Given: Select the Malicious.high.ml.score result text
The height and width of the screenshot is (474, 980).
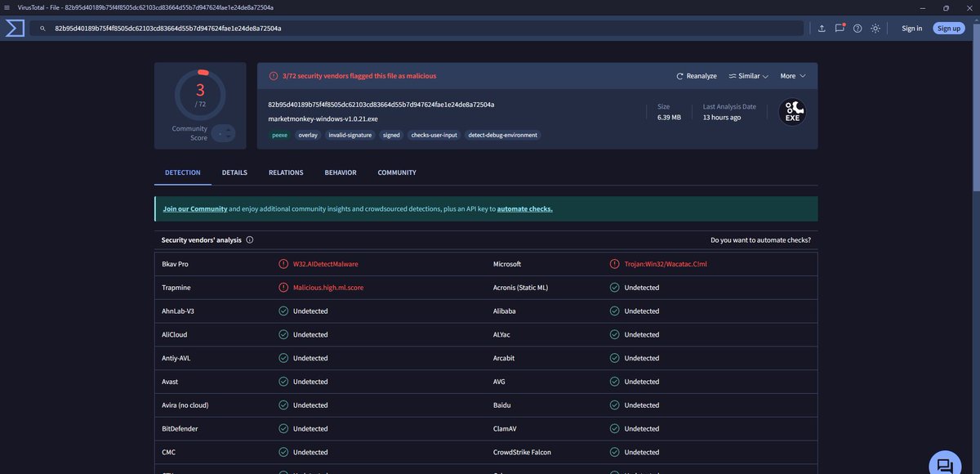Looking at the screenshot, I should tap(328, 288).
